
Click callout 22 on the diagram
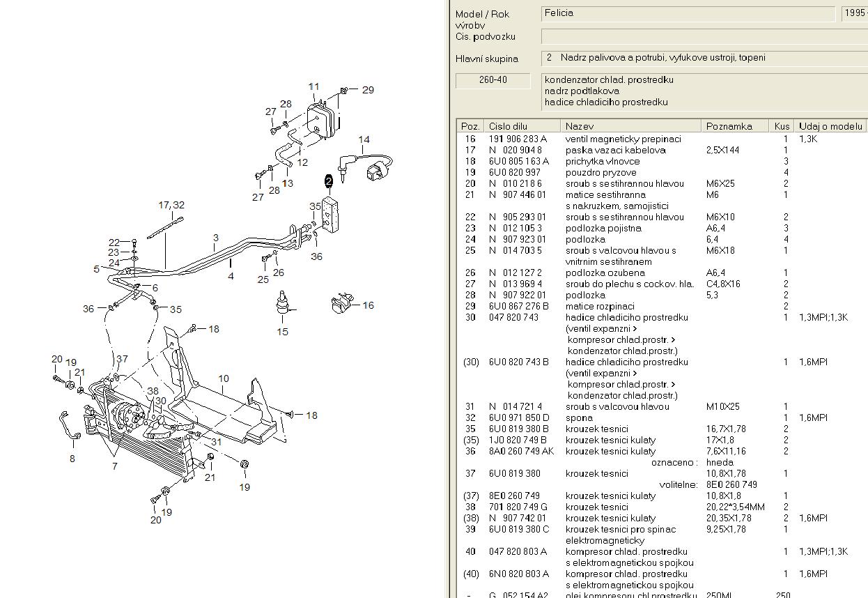[114, 242]
